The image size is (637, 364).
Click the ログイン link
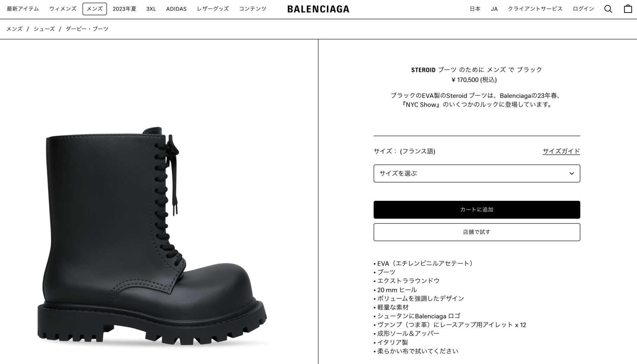(583, 9)
